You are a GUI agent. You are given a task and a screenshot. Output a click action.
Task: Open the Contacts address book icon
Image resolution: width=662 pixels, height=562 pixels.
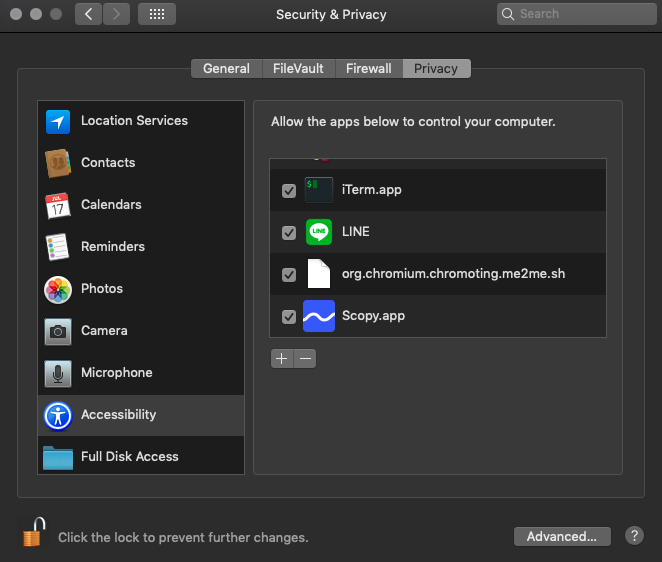click(58, 163)
